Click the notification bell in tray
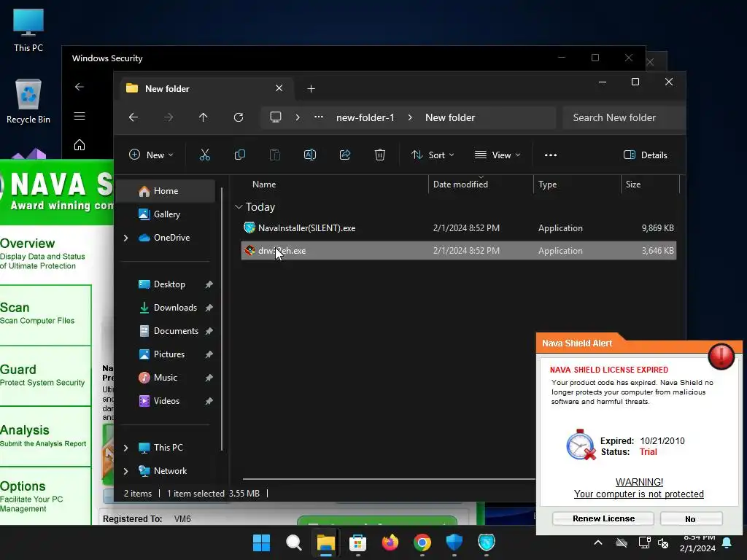The height and width of the screenshot is (560, 747). 727,542
